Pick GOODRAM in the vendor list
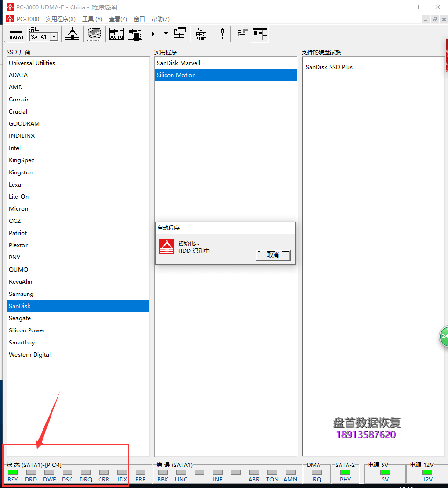 pyautogui.click(x=78, y=123)
